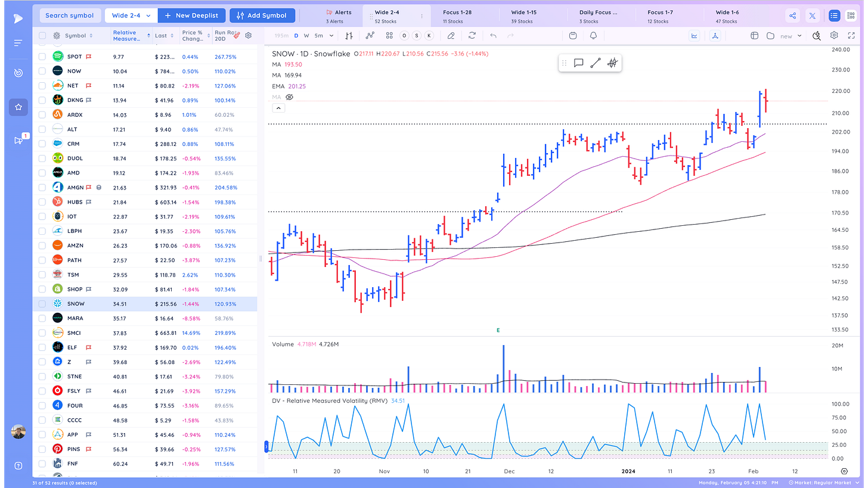Add a comment annotation from the floating toolbar

(x=578, y=63)
